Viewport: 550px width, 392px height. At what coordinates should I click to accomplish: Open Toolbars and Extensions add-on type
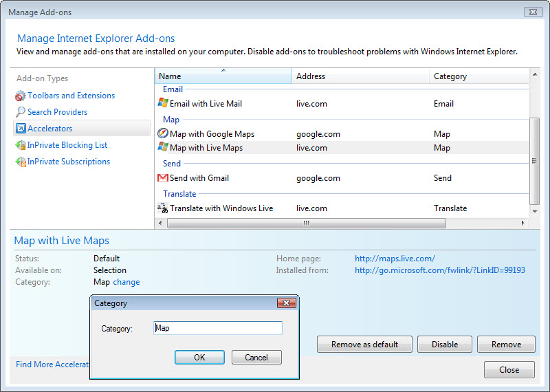tap(71, 96)
